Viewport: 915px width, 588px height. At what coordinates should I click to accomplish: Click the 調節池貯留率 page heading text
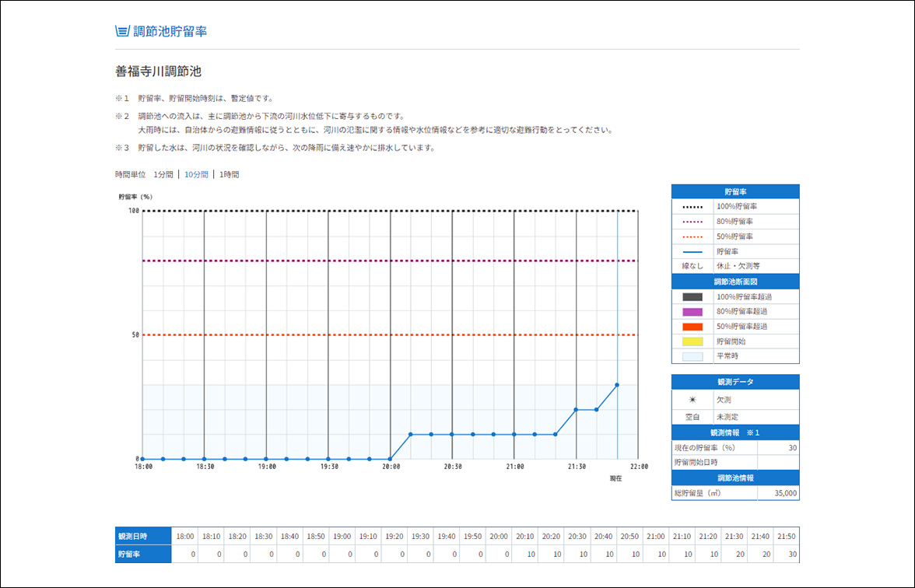tap(170, 31)
